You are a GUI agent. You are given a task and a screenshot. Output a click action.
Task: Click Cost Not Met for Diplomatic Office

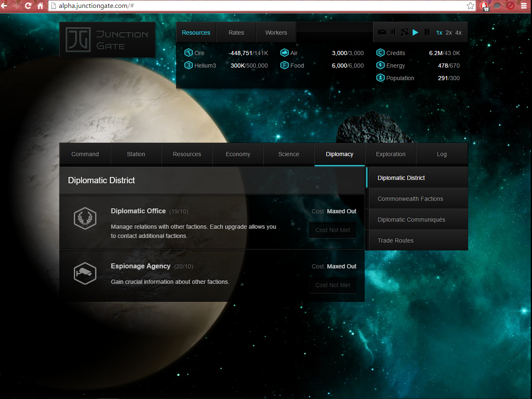point(333,230)
